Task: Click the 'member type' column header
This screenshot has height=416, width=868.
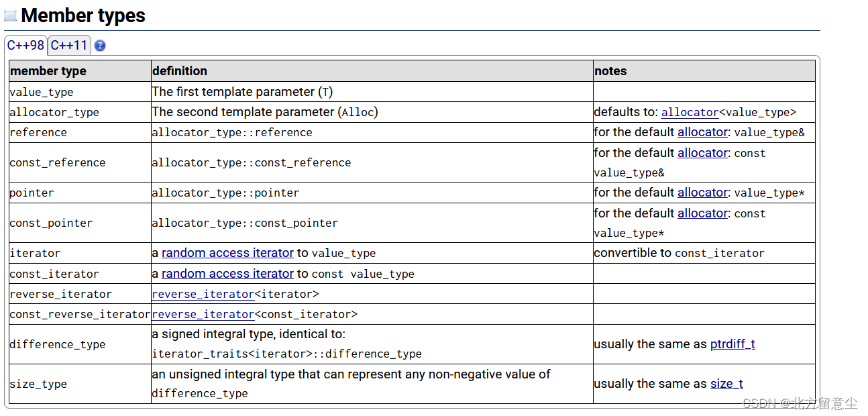Action: (x=80, y=71)
